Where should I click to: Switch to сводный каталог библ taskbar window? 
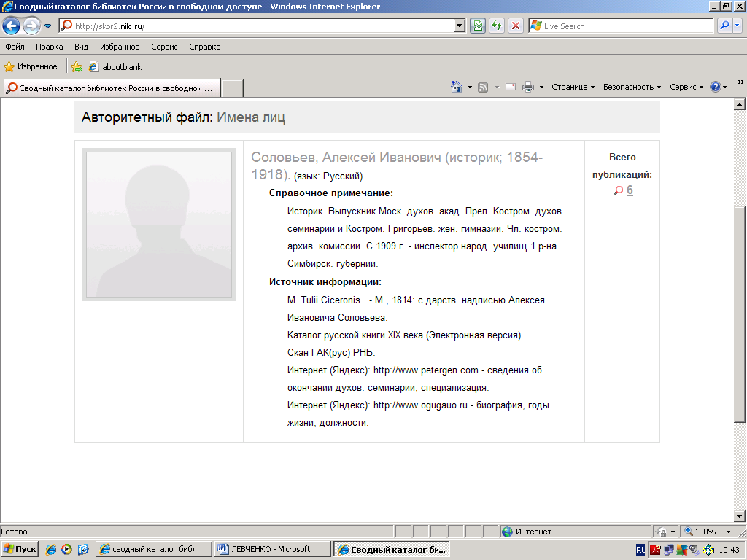[x=153, y=550]
